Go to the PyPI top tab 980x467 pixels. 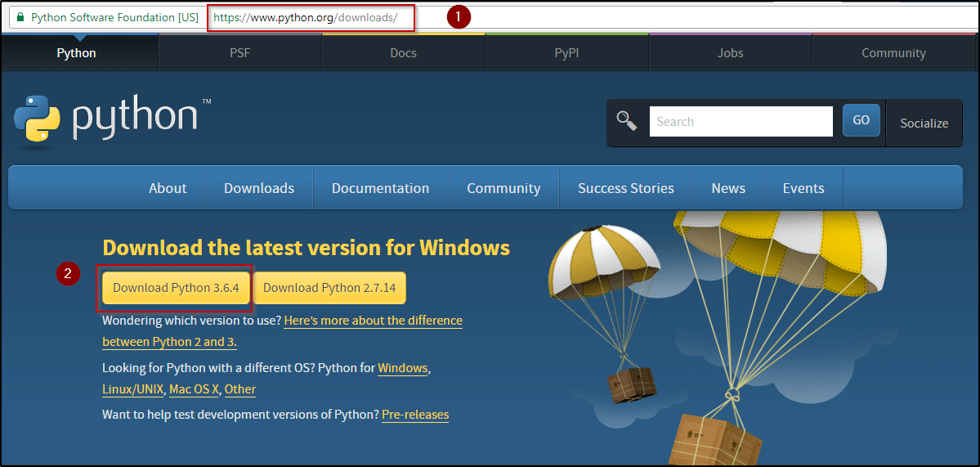pyautogui.click(x=566, y=53)
